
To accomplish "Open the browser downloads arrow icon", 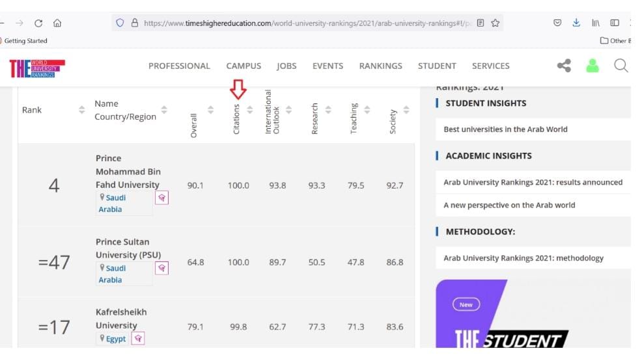I will (576, 23).
